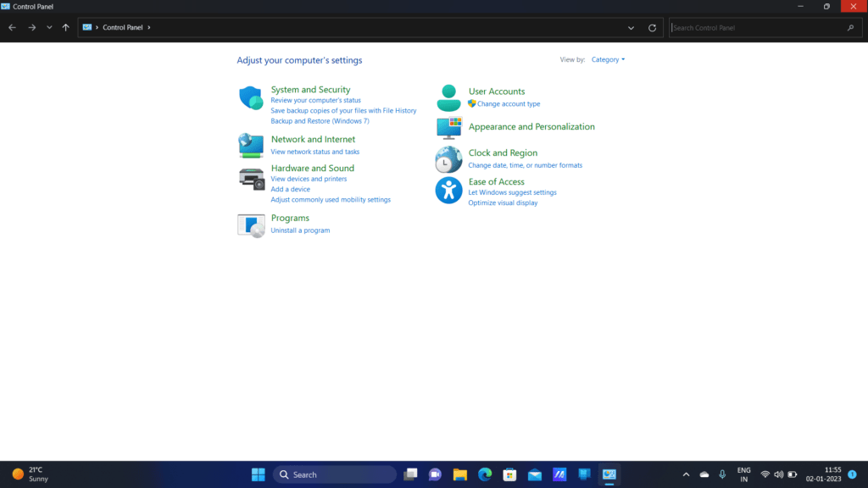Expand the address bar history dropdown
This screenshot has width=868, height=488.
(x=631, y=28)
